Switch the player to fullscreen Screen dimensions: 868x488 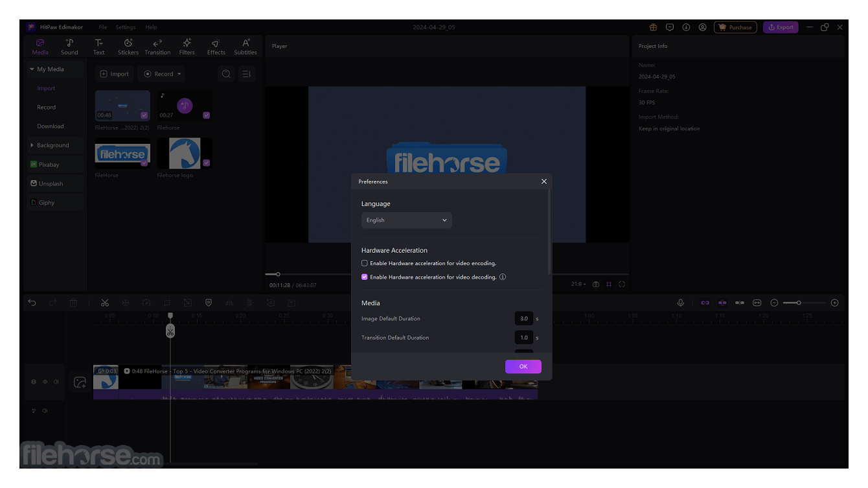(622, 285)
